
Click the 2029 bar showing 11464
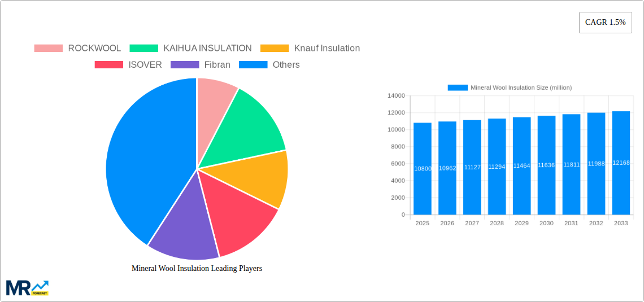pos(521,166)
